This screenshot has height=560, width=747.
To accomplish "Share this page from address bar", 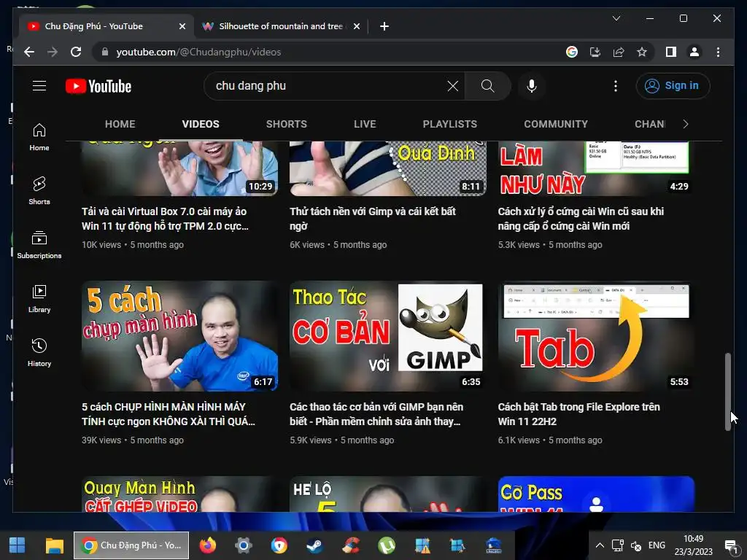I will [619, 52].
